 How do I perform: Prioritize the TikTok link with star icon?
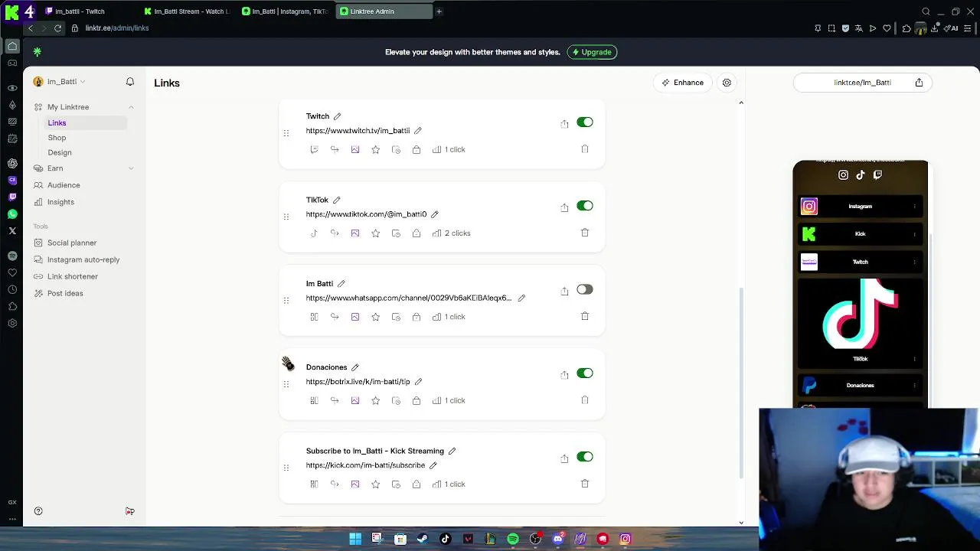coord(375,233)
